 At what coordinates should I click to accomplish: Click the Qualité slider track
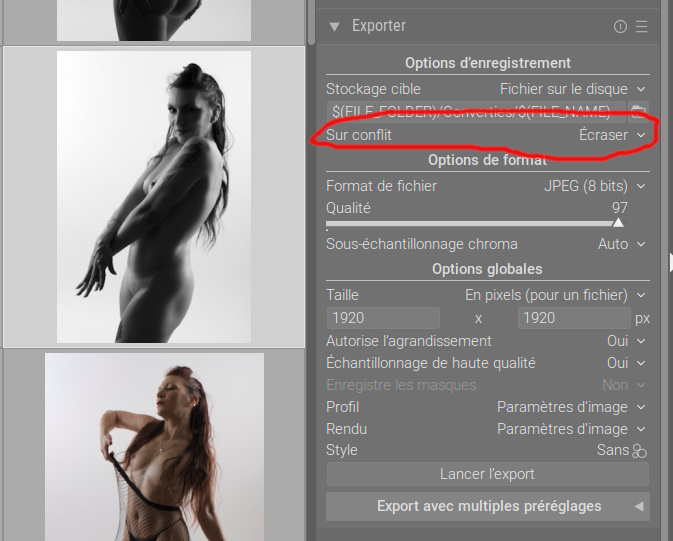click(x=470, y=224)
